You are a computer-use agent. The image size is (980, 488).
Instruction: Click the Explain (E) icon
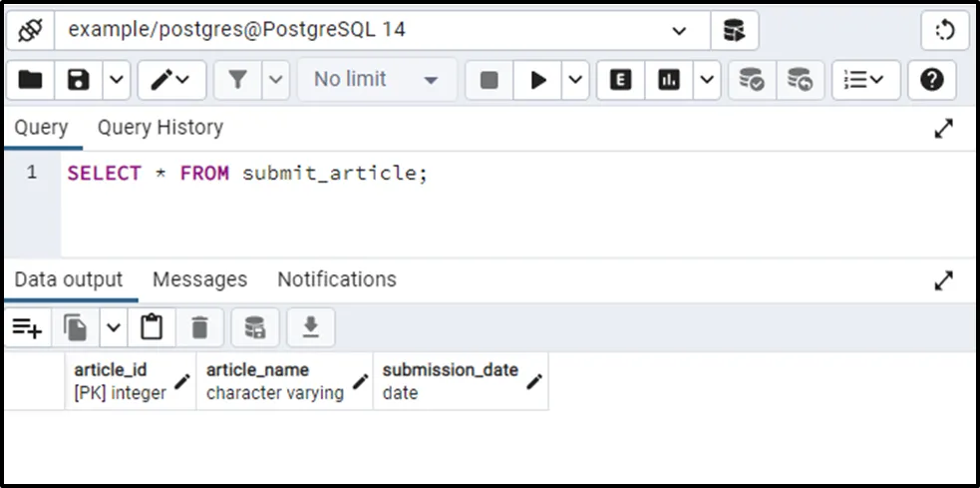[621, 80]
